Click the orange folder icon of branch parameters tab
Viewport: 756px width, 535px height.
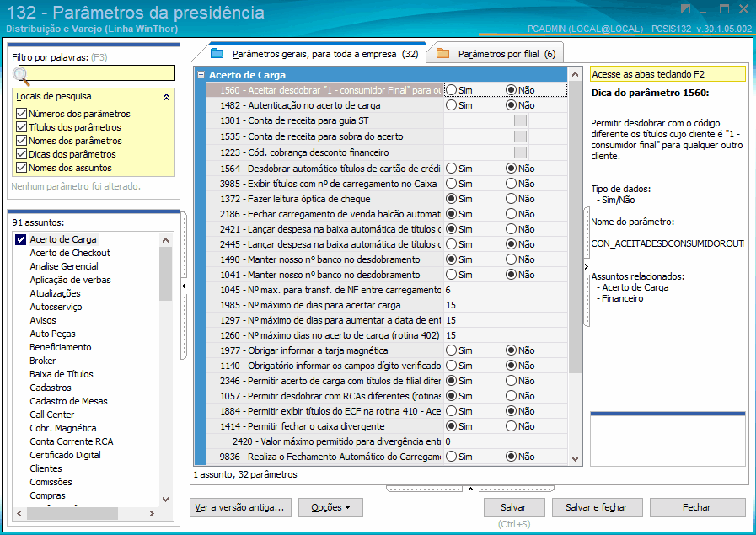click(442, 53)
